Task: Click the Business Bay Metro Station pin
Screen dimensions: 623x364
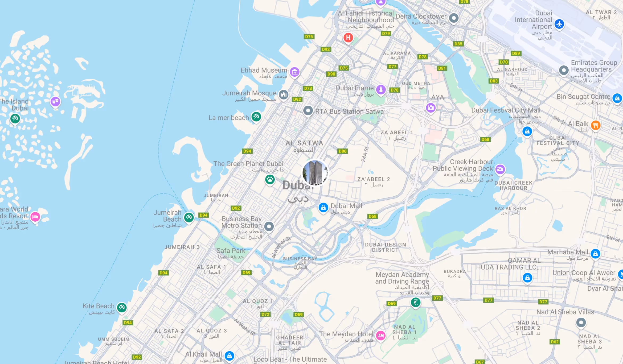Action: point(269,227)
